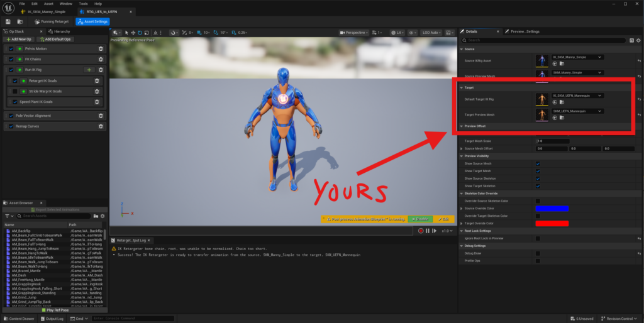Viewport: 644px width, 323px height.
Task: Reset Default Target IK Rig to default arrow
Action: pos(639,99)
